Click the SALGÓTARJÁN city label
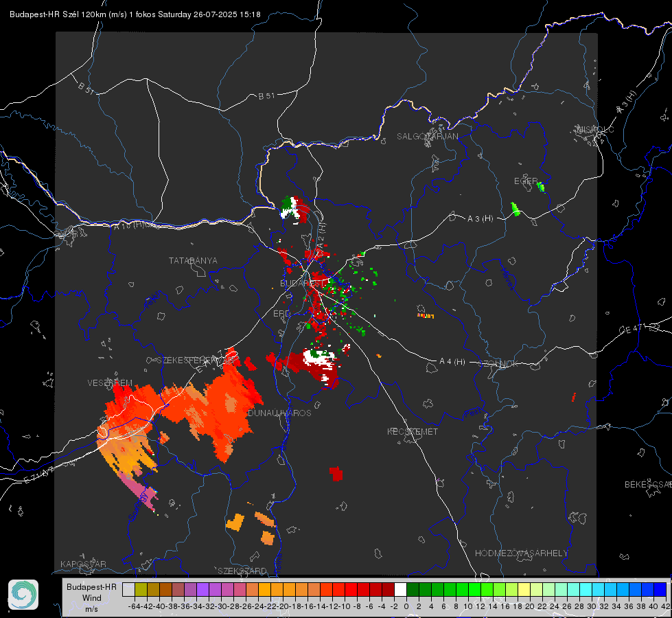The width and height of the screenshot is (672, 618). 427,137
